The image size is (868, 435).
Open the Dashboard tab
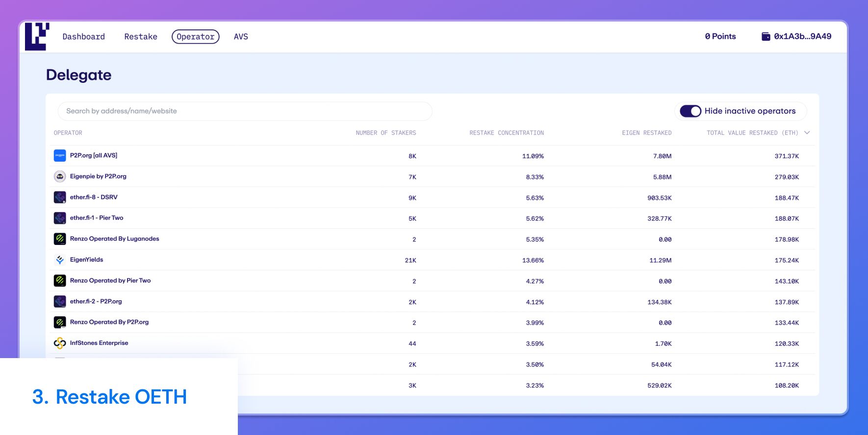click(x=84, y=37)
